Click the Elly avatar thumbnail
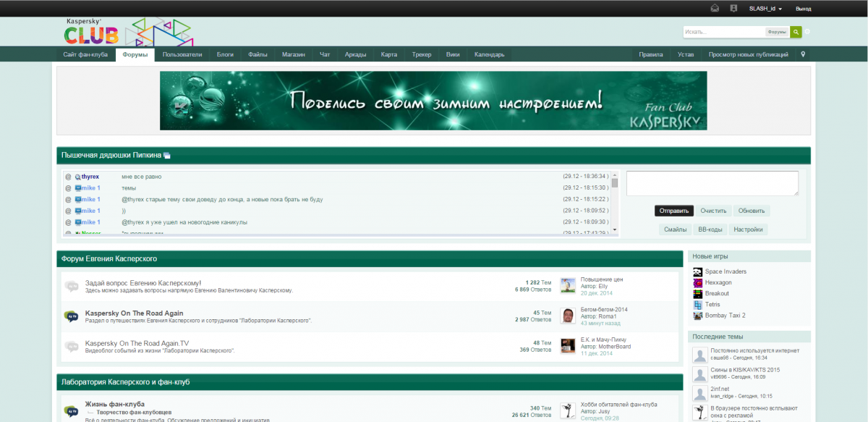Viewport: 868px width, 422px height. pyautogui.click(x=568, y=286)
